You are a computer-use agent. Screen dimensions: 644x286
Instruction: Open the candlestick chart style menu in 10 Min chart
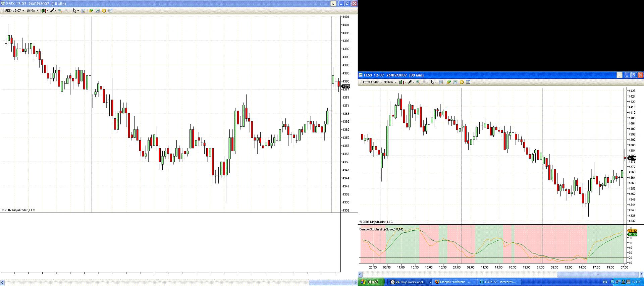click(45, 11)
